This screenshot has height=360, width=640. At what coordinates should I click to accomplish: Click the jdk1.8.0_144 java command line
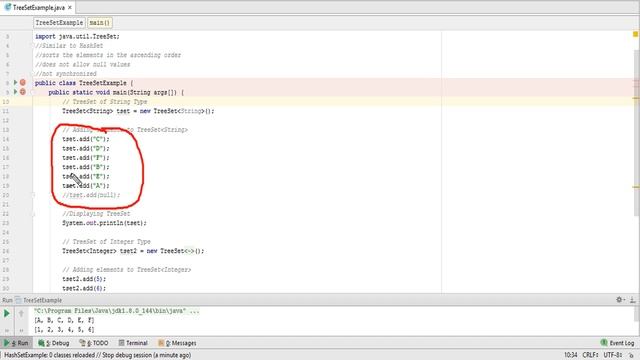coord(117,311)
